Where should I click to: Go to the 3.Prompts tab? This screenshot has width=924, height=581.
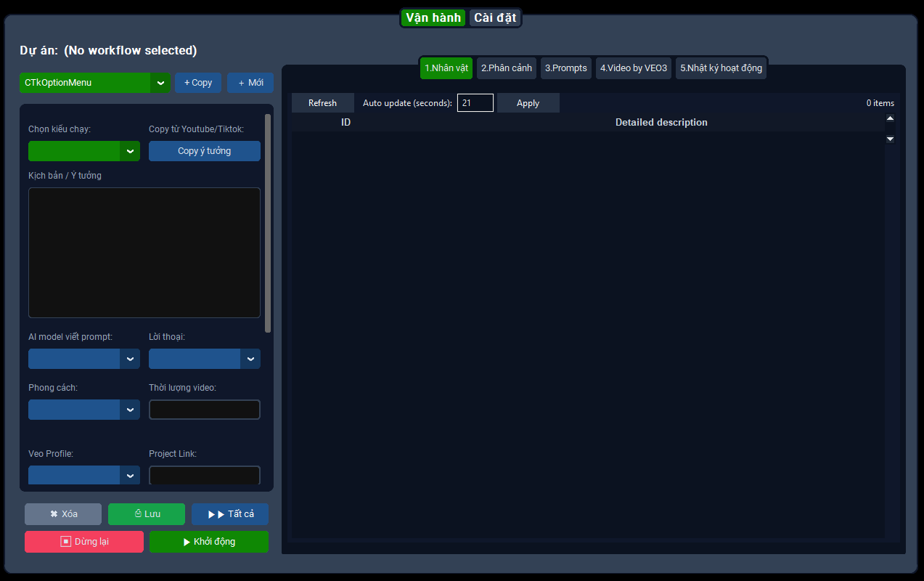pyautogui.click(x=566, y=68)
